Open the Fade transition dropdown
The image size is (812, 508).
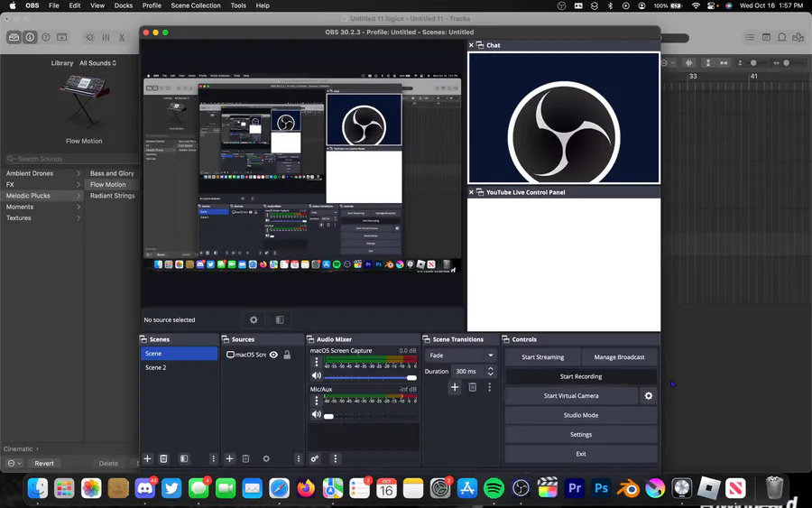coord(460,356)
